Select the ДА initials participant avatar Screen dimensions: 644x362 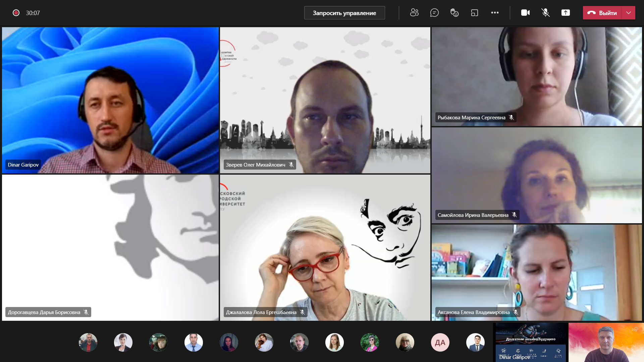[x=440, y=343]
